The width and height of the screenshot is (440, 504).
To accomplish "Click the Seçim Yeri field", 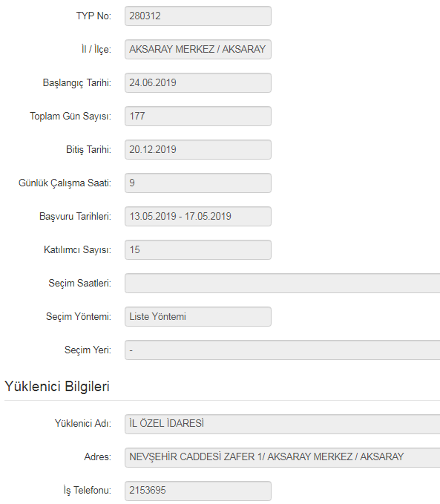I will point(282,350).
